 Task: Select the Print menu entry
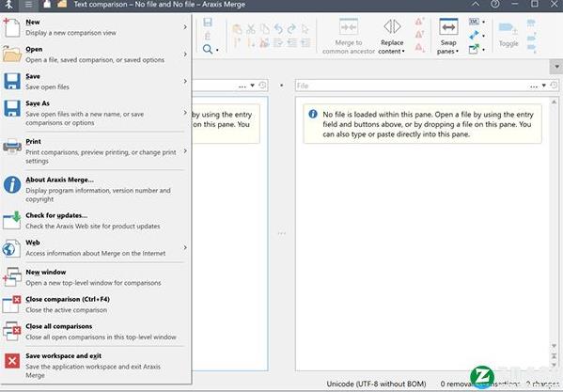coord(95,151)
